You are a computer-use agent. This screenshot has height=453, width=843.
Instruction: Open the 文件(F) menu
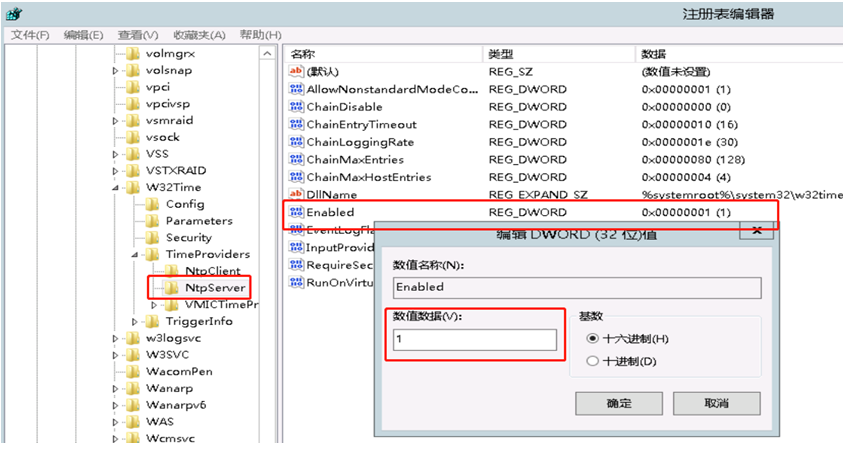pos(30,35)
